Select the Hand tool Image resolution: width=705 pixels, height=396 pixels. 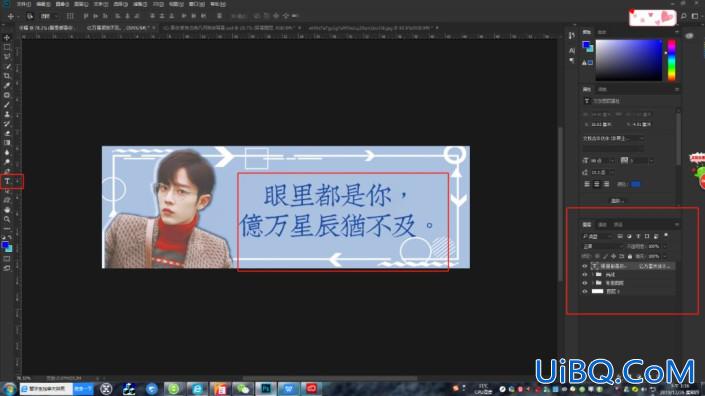7,210
